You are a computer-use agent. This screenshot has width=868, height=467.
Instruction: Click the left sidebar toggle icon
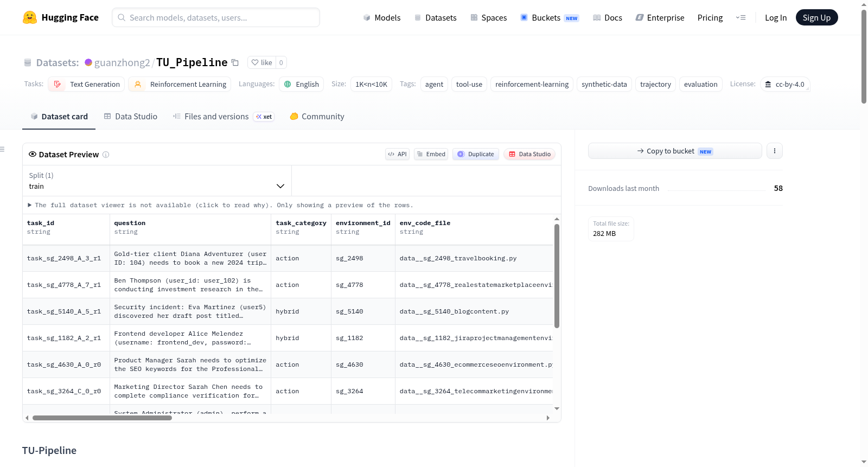tap(2, 149)
